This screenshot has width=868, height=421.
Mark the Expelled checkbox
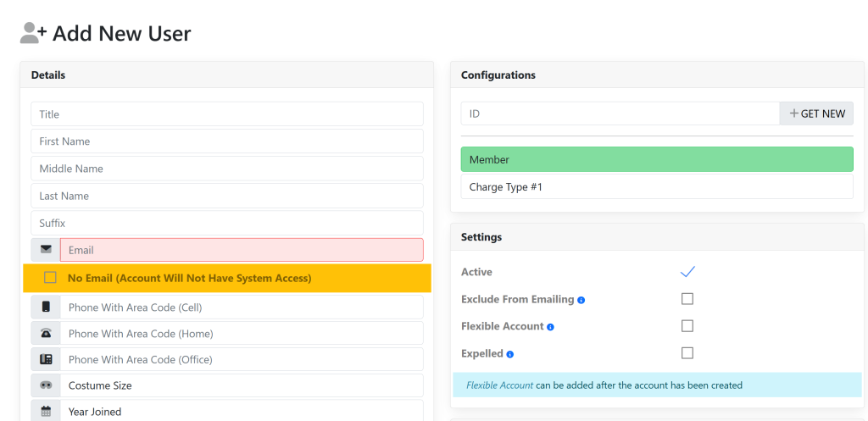point(687,353)
